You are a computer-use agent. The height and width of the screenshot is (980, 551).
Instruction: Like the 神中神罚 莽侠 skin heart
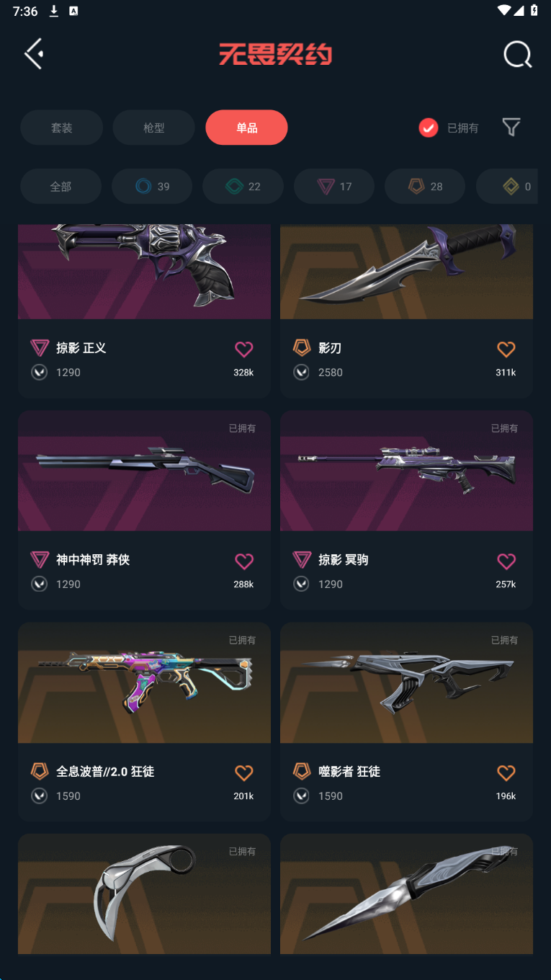pyautogui.click(x=244, y=561)
